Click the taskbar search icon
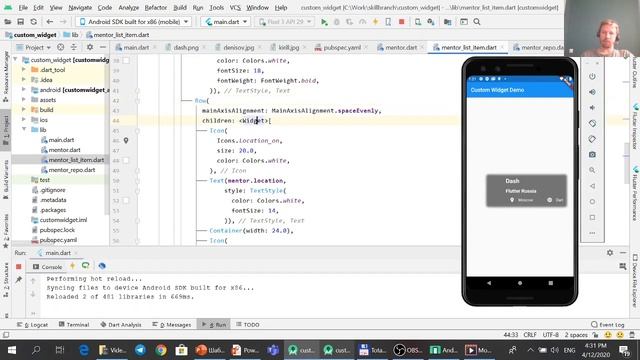The image size is (640, 360). 36,350
